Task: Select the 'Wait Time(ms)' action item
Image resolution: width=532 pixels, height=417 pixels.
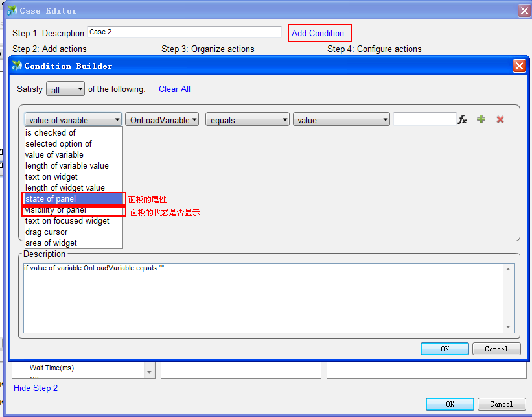Action: (x=52, y=368)
